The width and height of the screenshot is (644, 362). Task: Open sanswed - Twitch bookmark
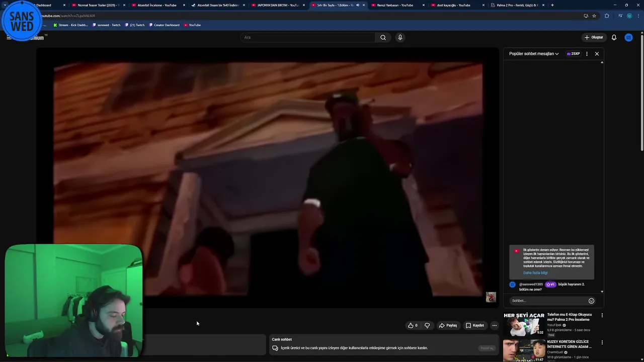click(107, 25)
